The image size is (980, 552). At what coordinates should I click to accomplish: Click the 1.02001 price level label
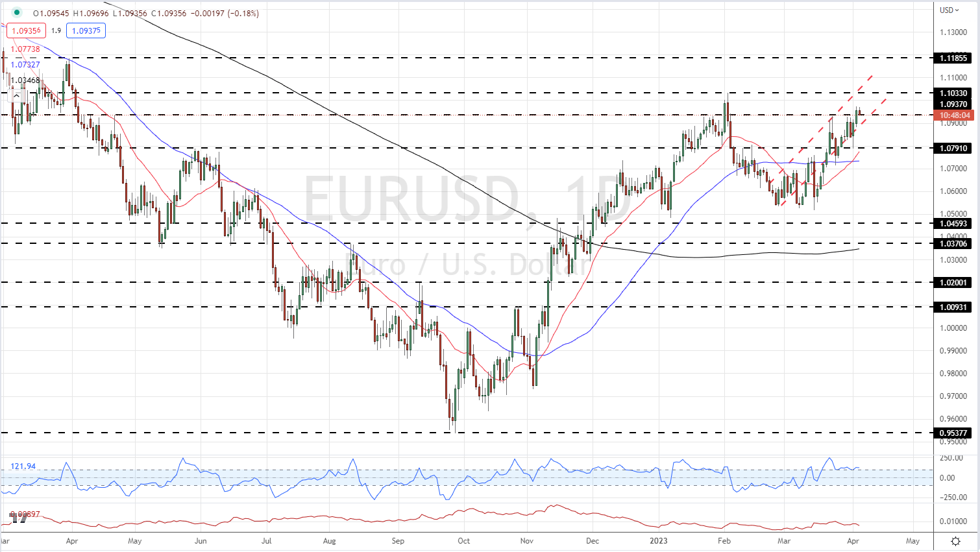point(953,283)
